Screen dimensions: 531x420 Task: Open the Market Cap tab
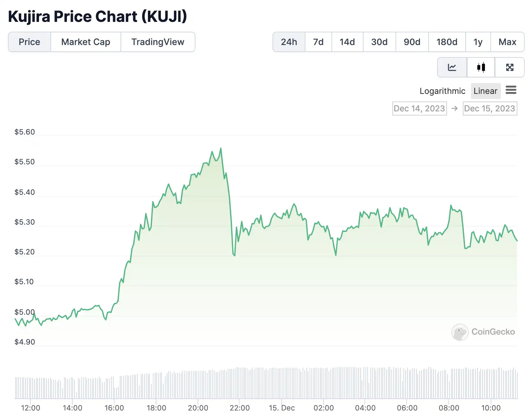(x=86, y=42)
